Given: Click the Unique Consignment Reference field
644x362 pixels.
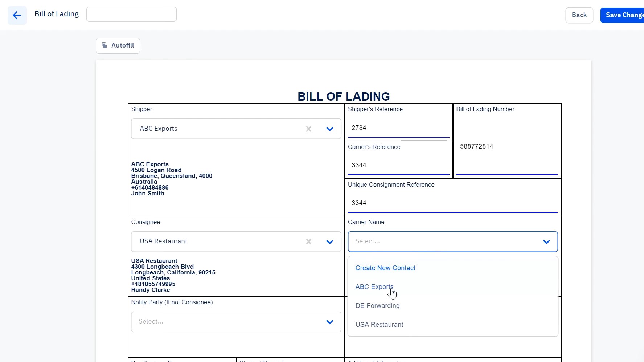Looking at the screenshot, I should 452,203.
